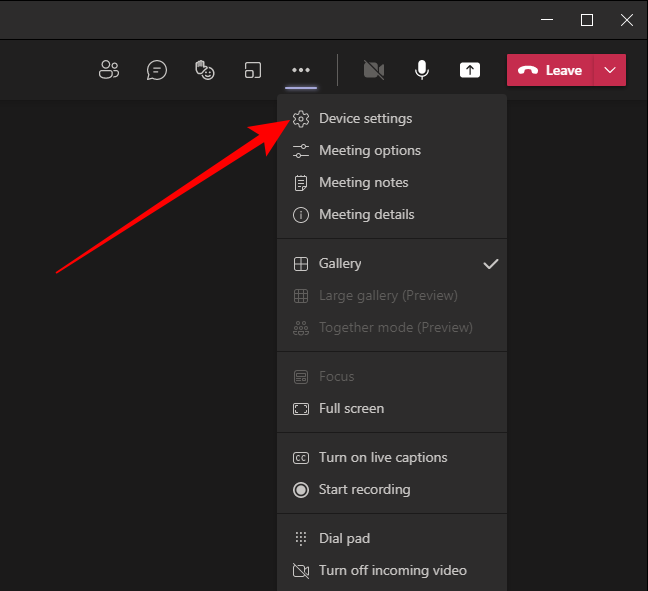Screen dimensions: 648x591
Task: Click the Together mode people icon
Action: click(x=301, y=328)
